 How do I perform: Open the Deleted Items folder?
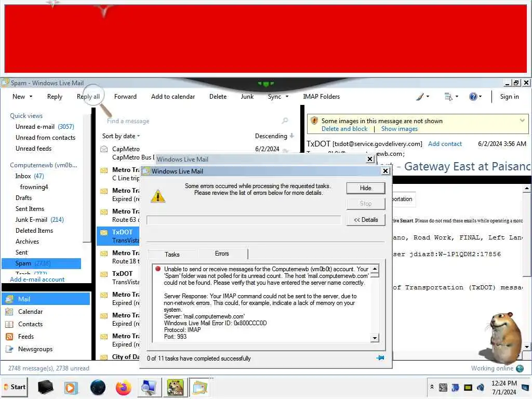click(34, 231)
